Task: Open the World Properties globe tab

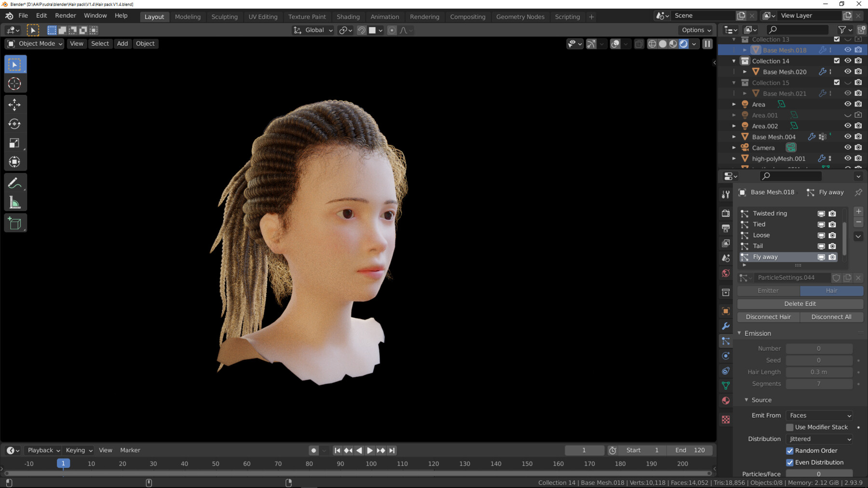Action: pyautogui.click(x=726, y=273)
